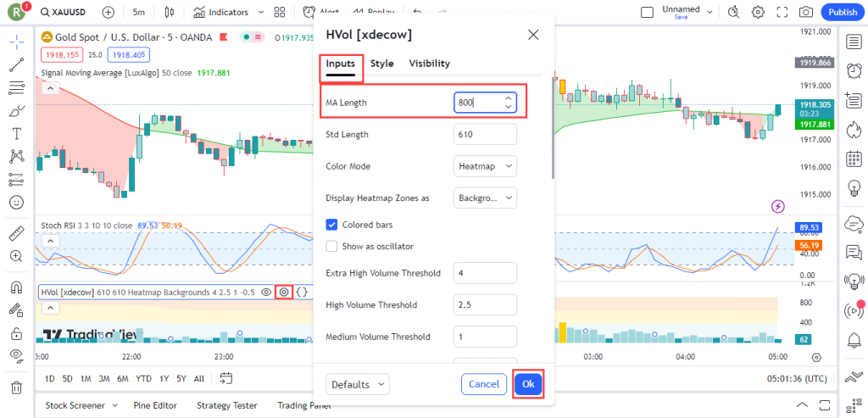The width and height of the screenshot is (868, 418).
Task: Add a symbol to compare with plus icon
Action: tap(108, 12)
